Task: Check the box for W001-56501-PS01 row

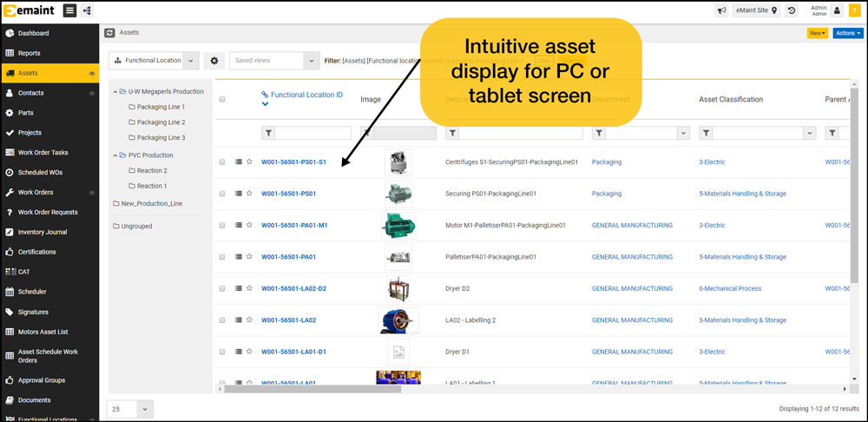Action: coord(222,194)
